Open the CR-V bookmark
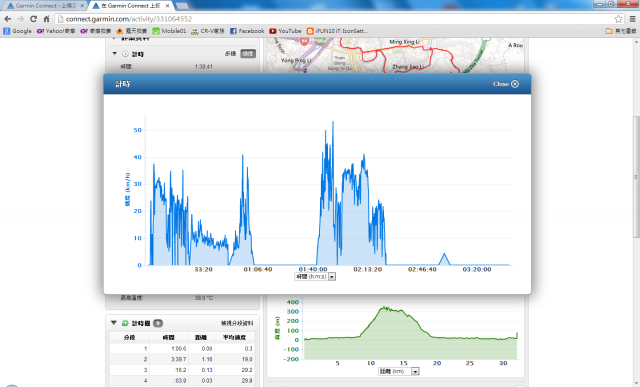Image resolution: width=640 pixels, height=387 pixels. pos(208,31)
